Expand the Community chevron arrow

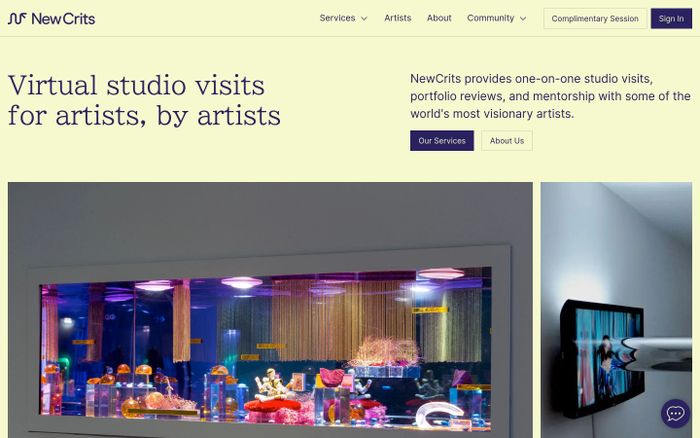[523, 19]
